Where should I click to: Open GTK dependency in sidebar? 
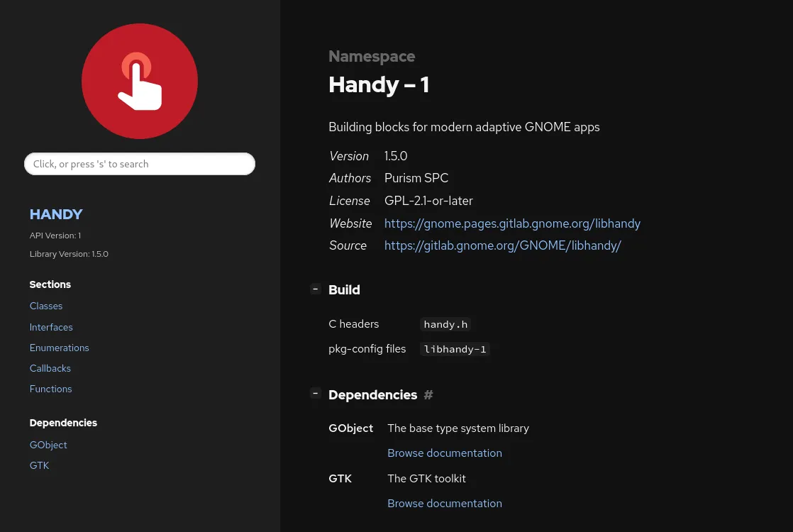click(x=39, y=465)
